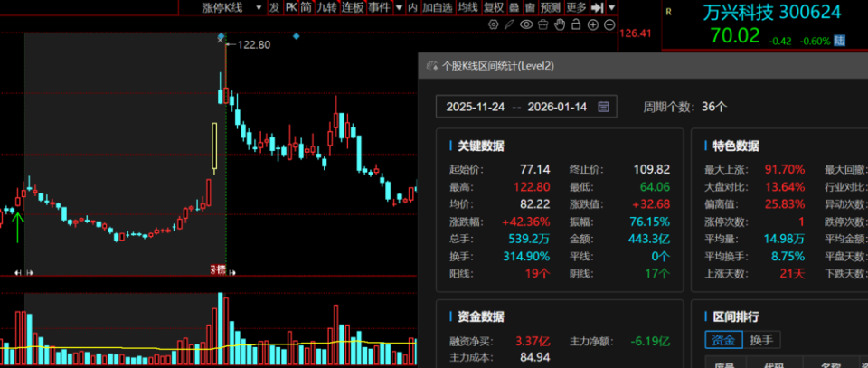Screen dimensions: 868x368
Task: Click the 区间排行 section heading
Action: (x=736, y=316)
